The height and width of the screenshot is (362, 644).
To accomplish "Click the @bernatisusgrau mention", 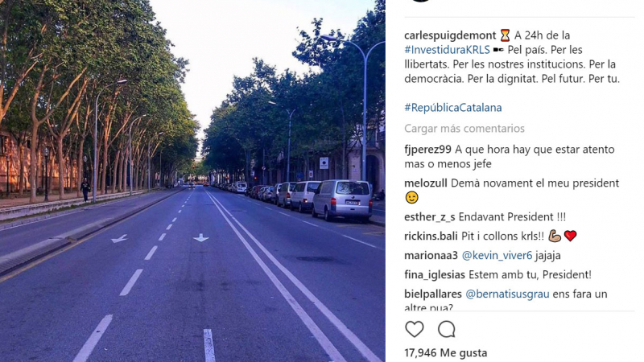I will tap(507, 294).
